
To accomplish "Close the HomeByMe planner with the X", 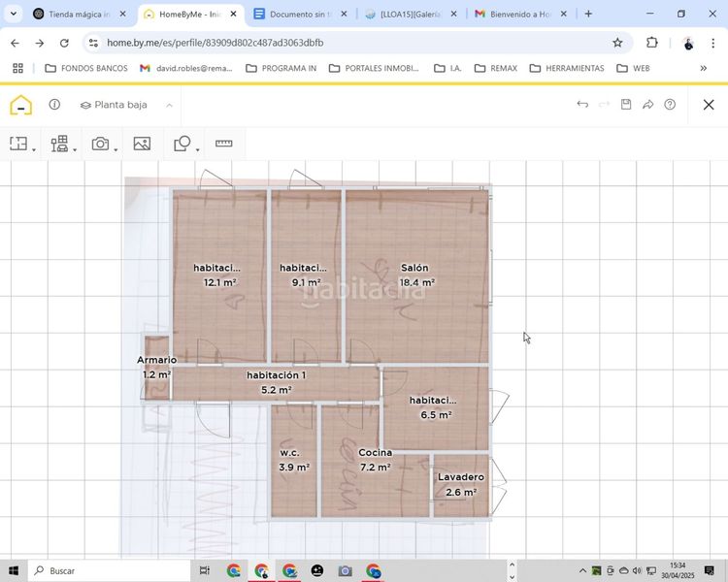I will point(709,105).
